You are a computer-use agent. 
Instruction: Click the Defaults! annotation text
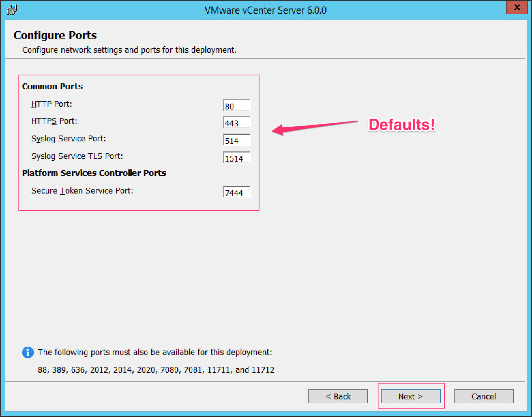(401, 125)
